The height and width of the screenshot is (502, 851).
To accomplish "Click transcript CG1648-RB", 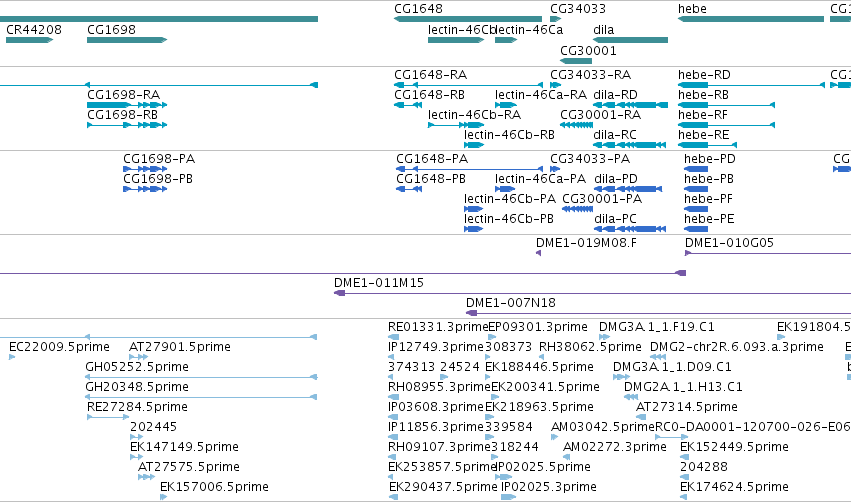I will (x=408, y=105).
